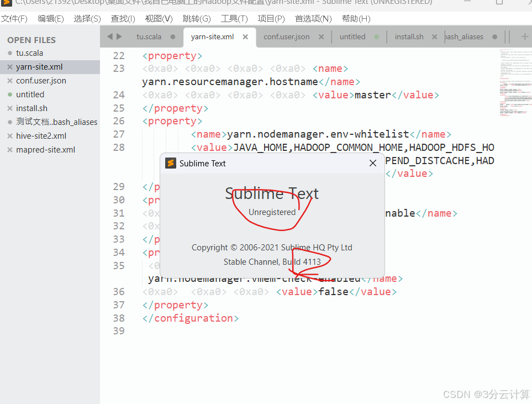This screenshot has width=532, height=404.
Task: Click line number 39 in gutter
Action: (x=119, y=331)
